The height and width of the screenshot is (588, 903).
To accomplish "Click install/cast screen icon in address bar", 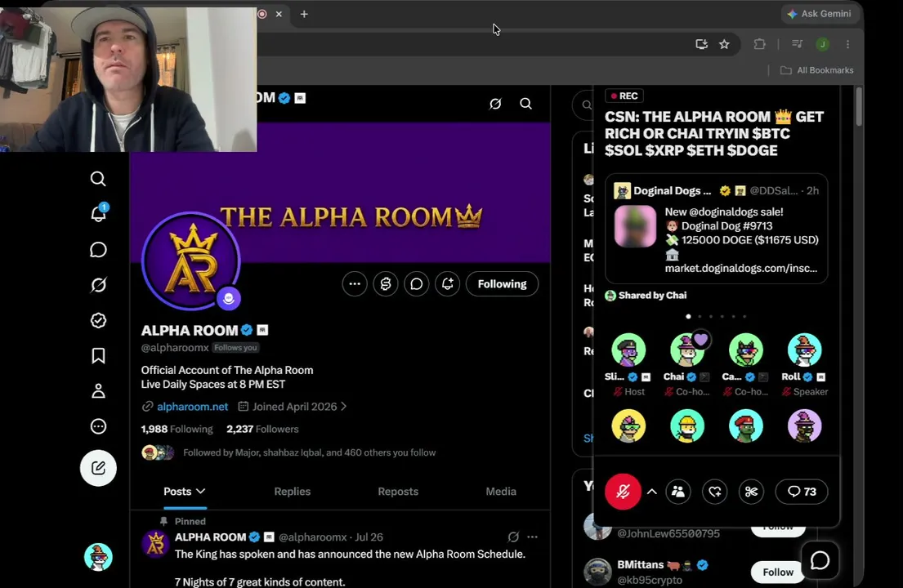I will 701,44.
